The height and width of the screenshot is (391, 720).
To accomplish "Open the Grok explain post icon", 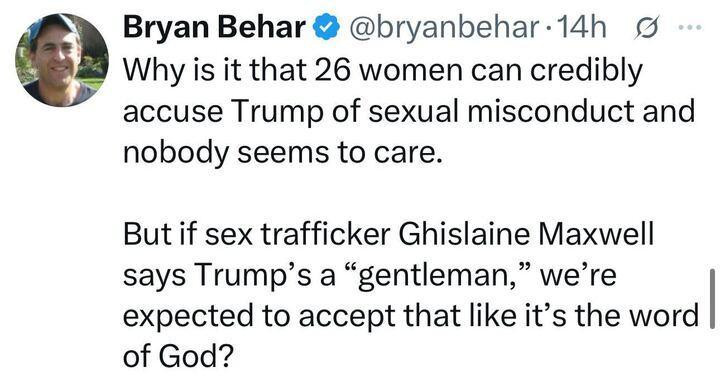I will pyautogui.click(x=647, y=28).
